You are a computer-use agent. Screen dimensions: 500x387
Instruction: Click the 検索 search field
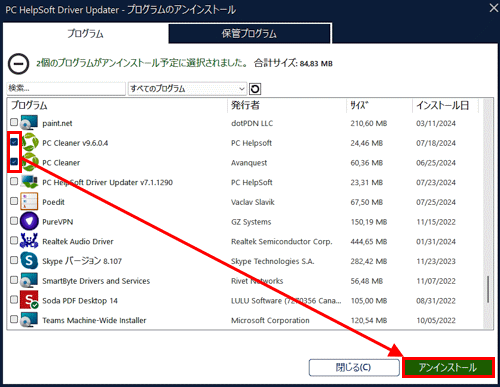(66, 89)
